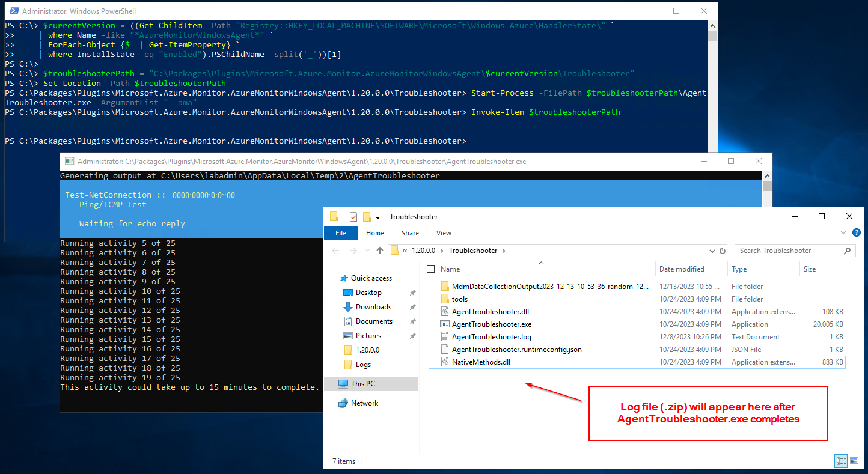Image resolution: width=868 pixels, height=474 pixels.
Task: Select This PC in the navigation pane
Action: coord(370,383)
